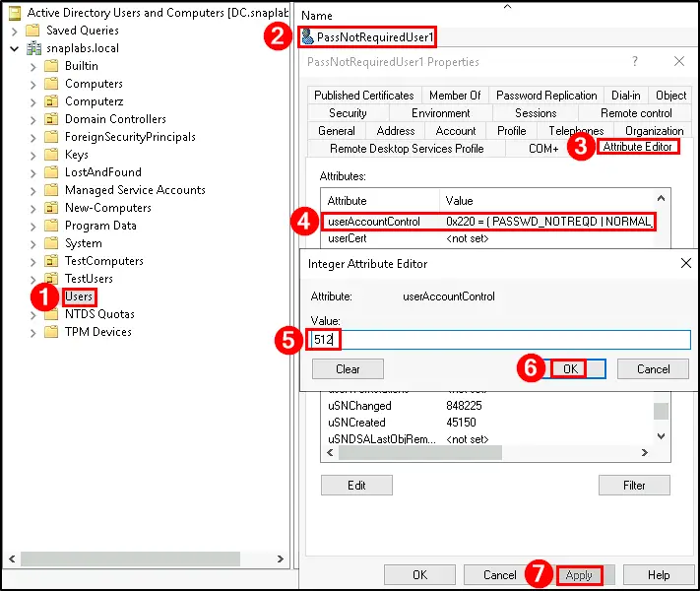The image size is (700, 591).
Task: Open the COM+ tab
Action: tap(543, 149)
